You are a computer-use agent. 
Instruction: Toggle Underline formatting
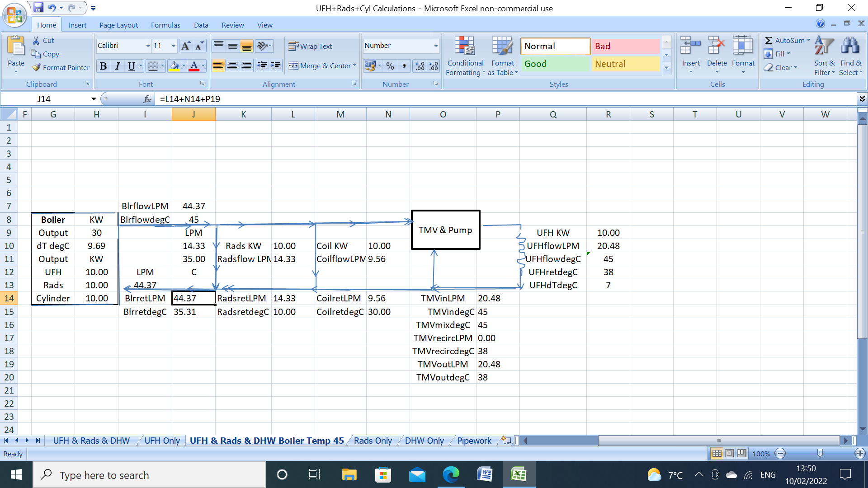tap(132, 66)
